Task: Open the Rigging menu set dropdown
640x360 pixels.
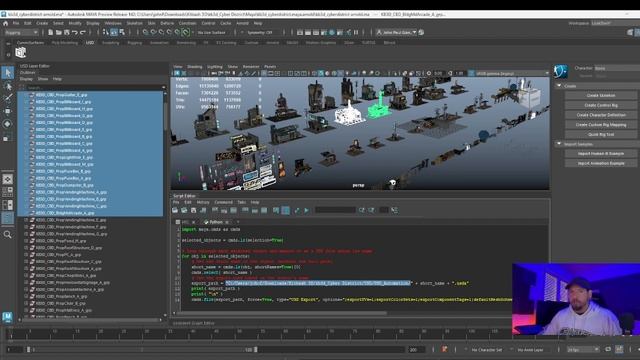Action: point(21,32)
